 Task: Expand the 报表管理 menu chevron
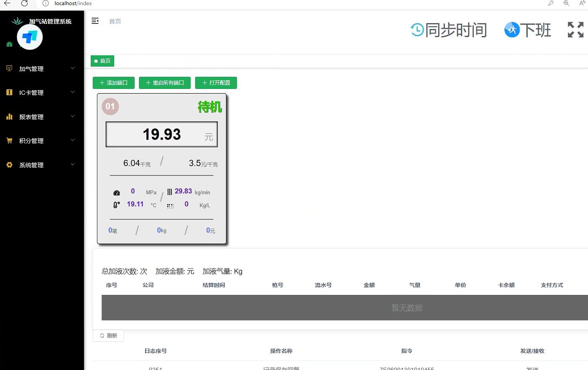click(x=73, y=116)
